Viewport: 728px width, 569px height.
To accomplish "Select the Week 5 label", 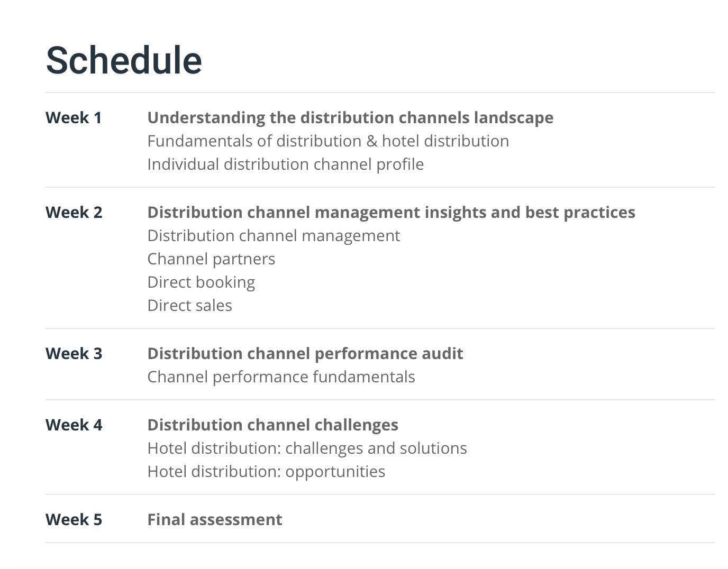I will pos(74,520).
